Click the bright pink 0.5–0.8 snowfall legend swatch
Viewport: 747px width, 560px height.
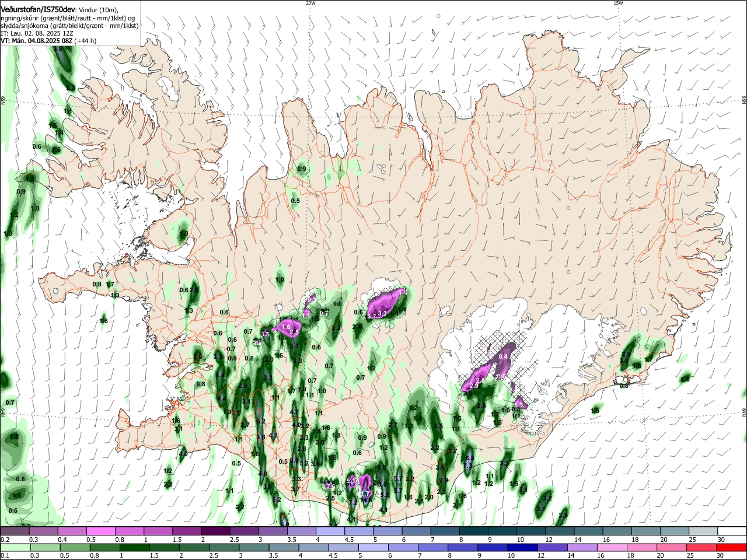coord(100,531)
